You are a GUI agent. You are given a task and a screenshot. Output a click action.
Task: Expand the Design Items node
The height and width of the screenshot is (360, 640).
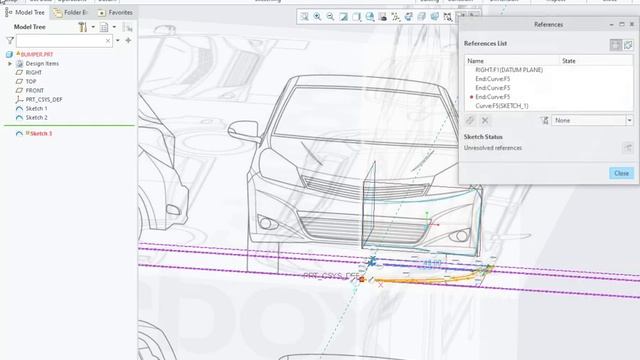tap(10, 64)
